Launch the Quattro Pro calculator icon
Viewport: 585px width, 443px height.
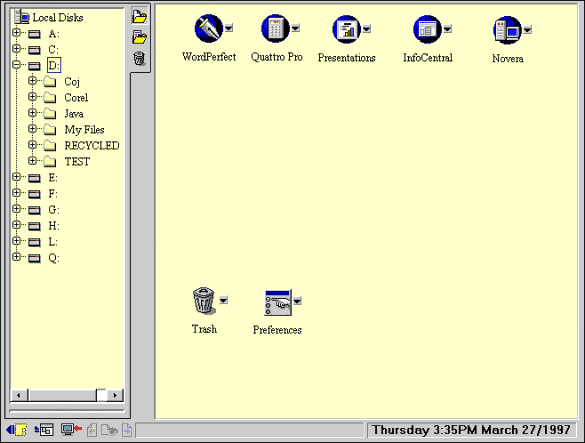coord(275,28)
